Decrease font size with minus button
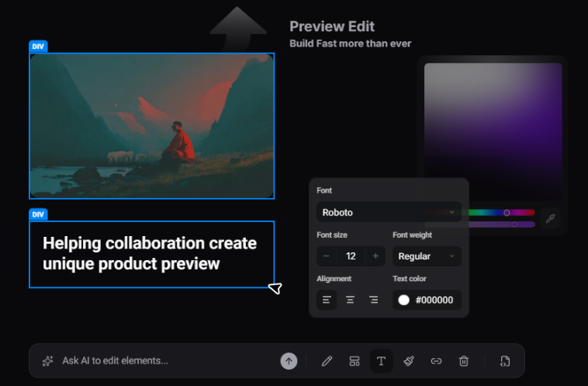The height and width of the screenshot is (386, 588). (327, 256)
